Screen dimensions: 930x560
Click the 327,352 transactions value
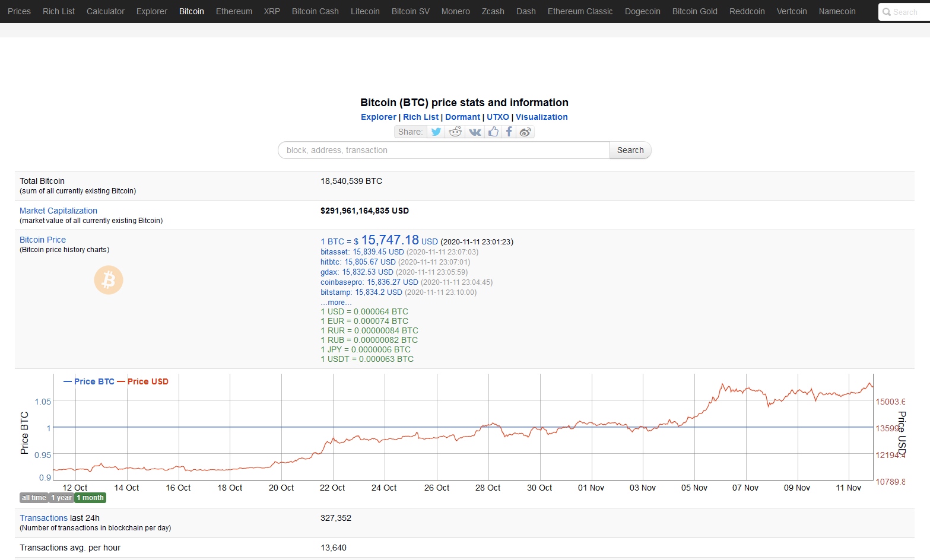[336, 518]
